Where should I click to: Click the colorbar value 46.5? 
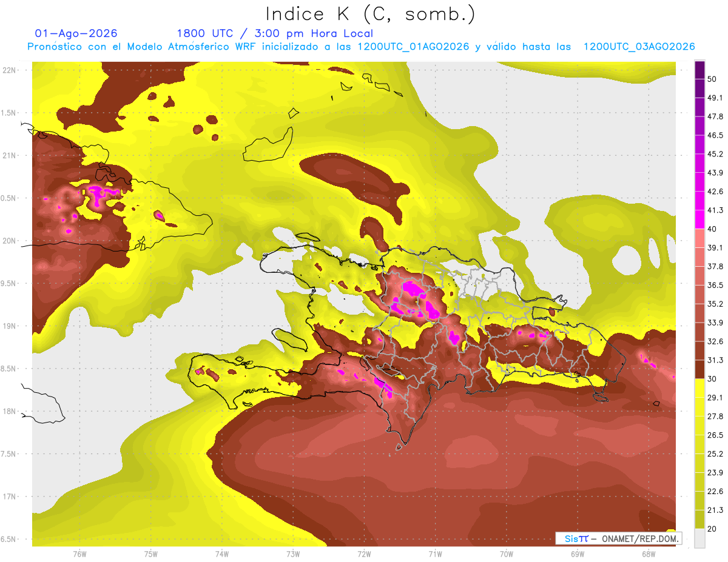point(715,135)
